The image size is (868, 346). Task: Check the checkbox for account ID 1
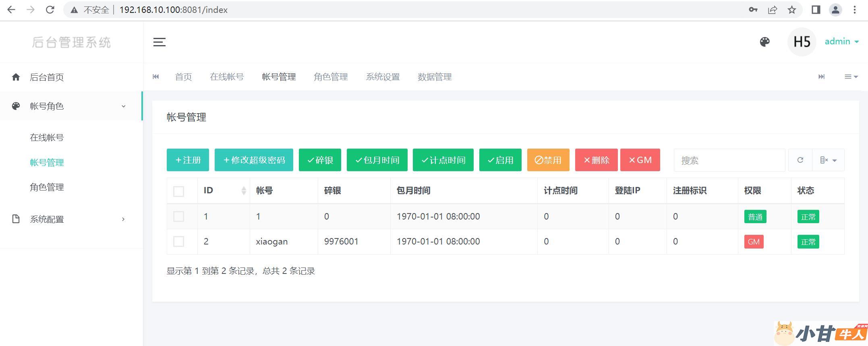pos(178,217)
